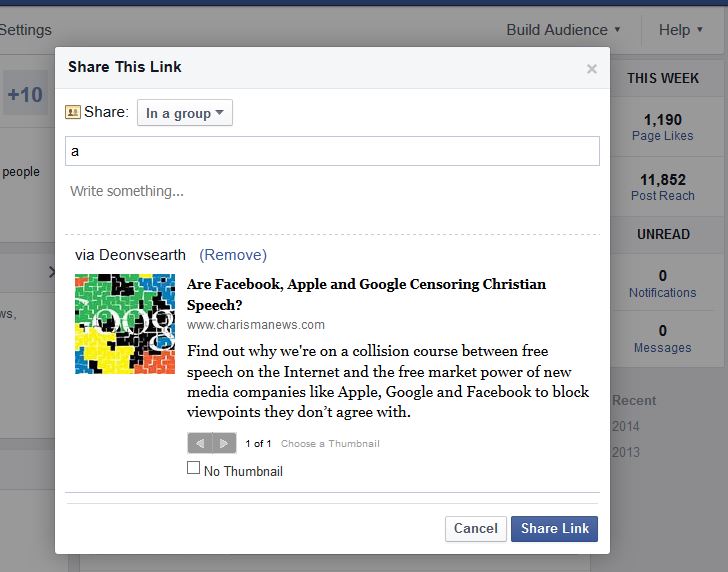Open the Help menu in page header

pyautogui.click(x=680, y=30)
